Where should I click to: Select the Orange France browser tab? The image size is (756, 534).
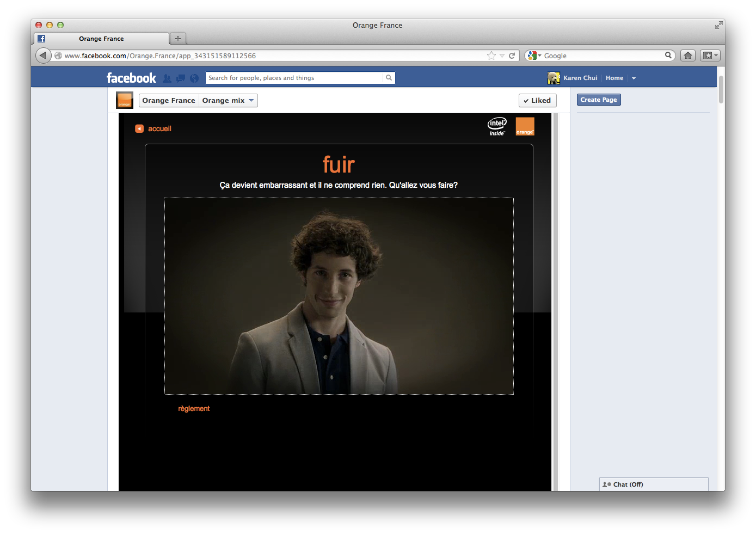(101, 39)
